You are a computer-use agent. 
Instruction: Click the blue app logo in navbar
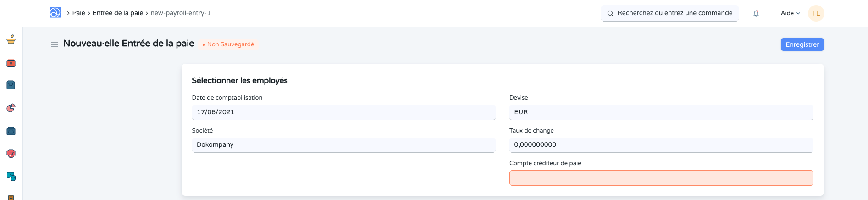point(55,13)
